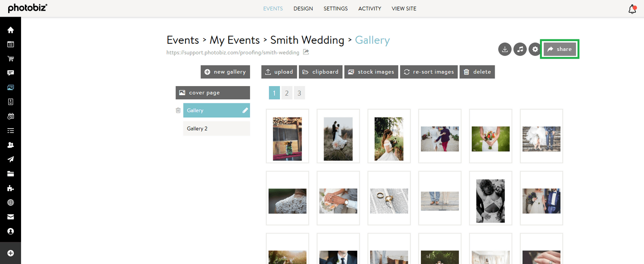
Task: Select the paper plane icon in sidebar
Action: [10, 159]
